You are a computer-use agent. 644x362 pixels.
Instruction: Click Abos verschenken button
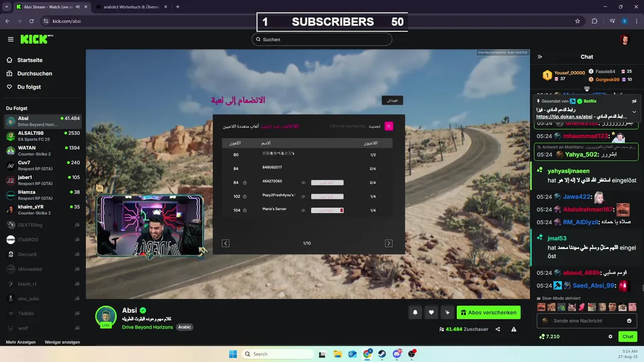tap(489, 312)
